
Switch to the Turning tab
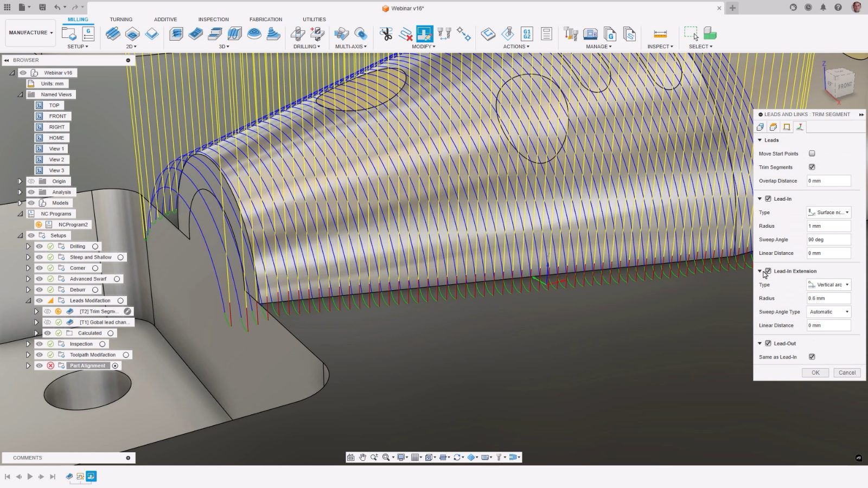121,20
